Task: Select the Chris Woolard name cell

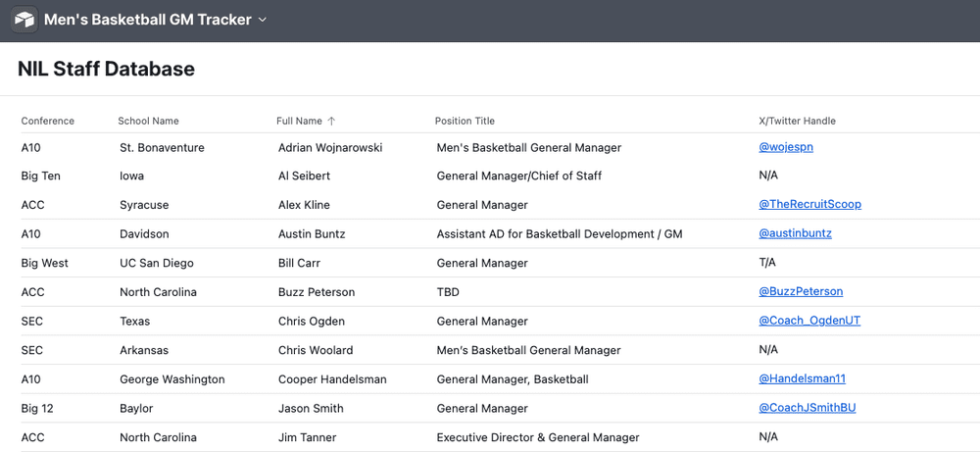Action: point(316,350)
